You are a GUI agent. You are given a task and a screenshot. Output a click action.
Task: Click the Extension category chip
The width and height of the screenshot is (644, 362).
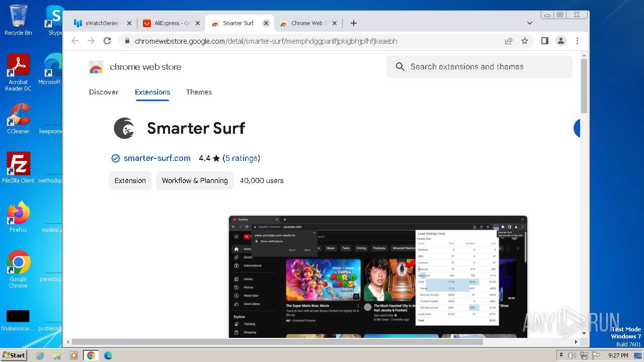coord(130,180)
